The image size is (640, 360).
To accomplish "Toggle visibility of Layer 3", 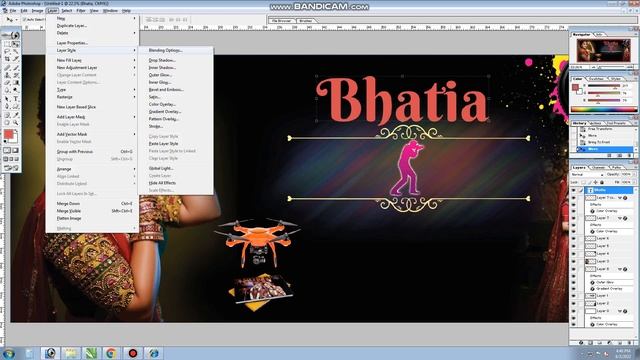I will click(x=573, y=261).
